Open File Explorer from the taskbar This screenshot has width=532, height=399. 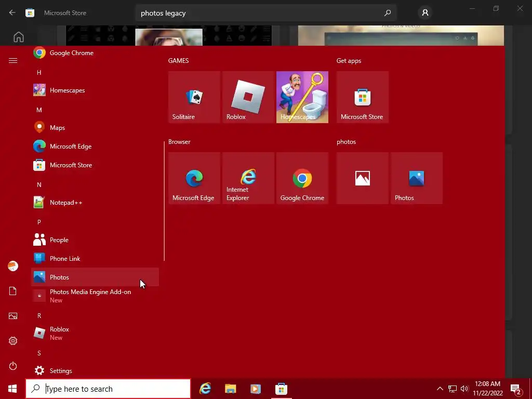[230, 389]
